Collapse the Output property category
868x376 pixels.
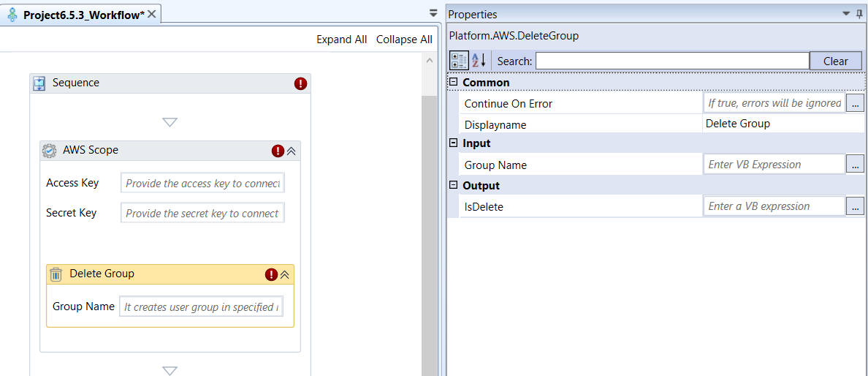454,185
